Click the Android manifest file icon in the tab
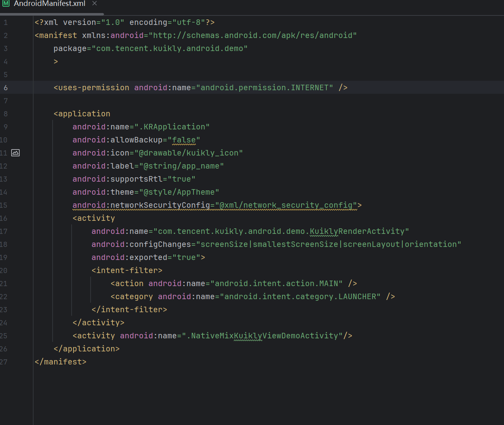This screenshot has width=504, height=425. tap(6, 3)
